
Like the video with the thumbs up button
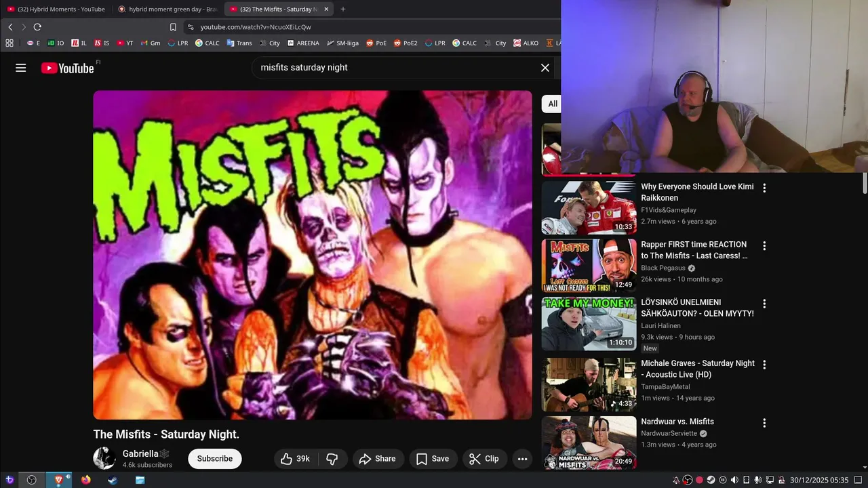(295, 459)
